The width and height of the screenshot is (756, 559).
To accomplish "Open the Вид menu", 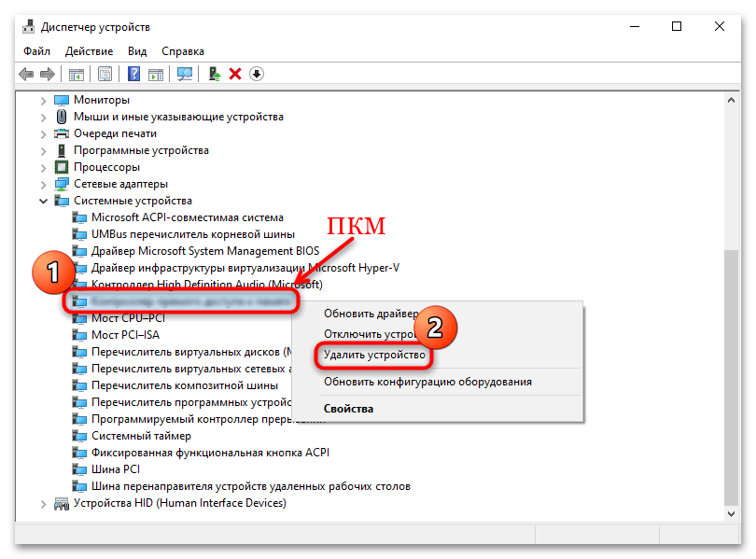I will pyautogui.click(x=136, y=51).
